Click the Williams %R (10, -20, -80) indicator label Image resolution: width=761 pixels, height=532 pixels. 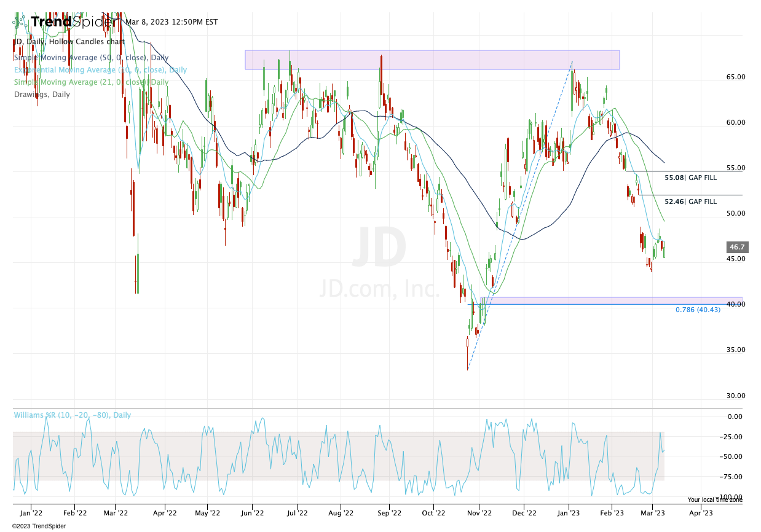tap(73, 415)
